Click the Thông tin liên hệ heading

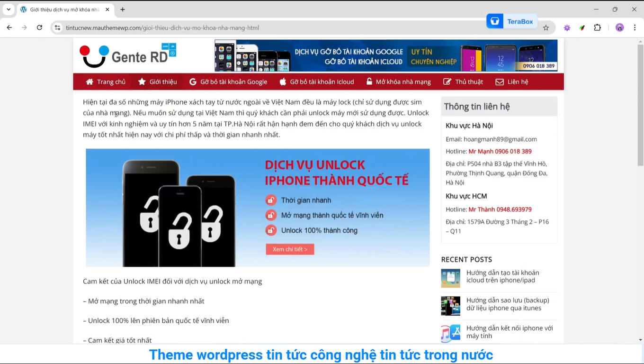[477, 106]
